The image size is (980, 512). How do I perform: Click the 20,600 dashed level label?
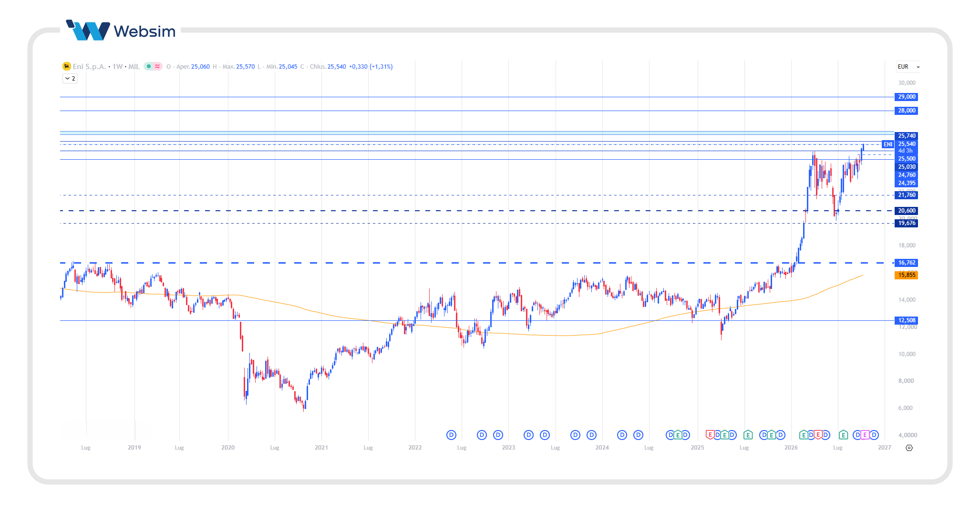906,211
